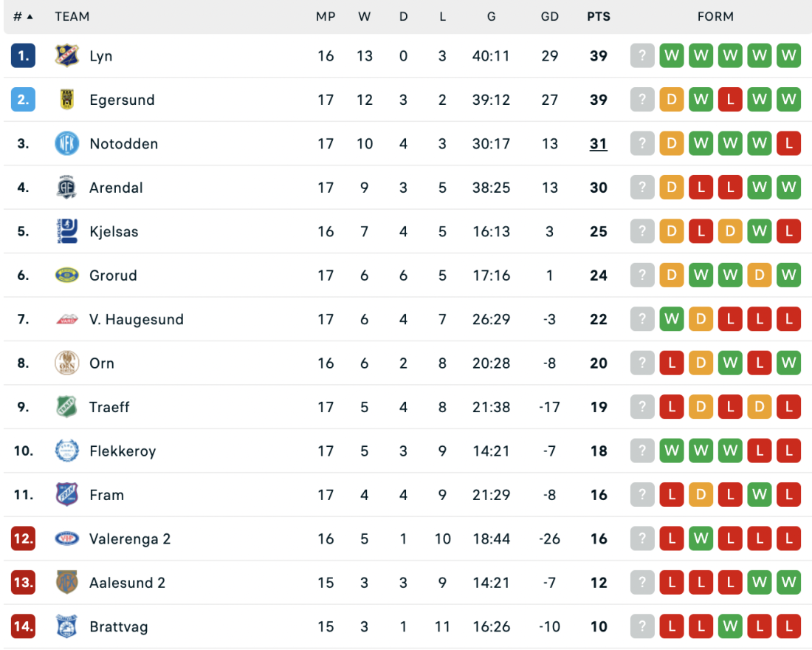Click the TEAM column header
Screen dimensions: 812x650
(72, 16)
